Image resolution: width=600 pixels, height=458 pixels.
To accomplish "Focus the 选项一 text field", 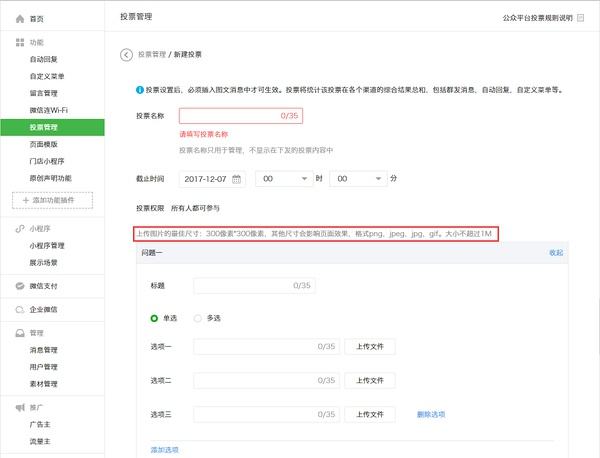I will 267,347.
